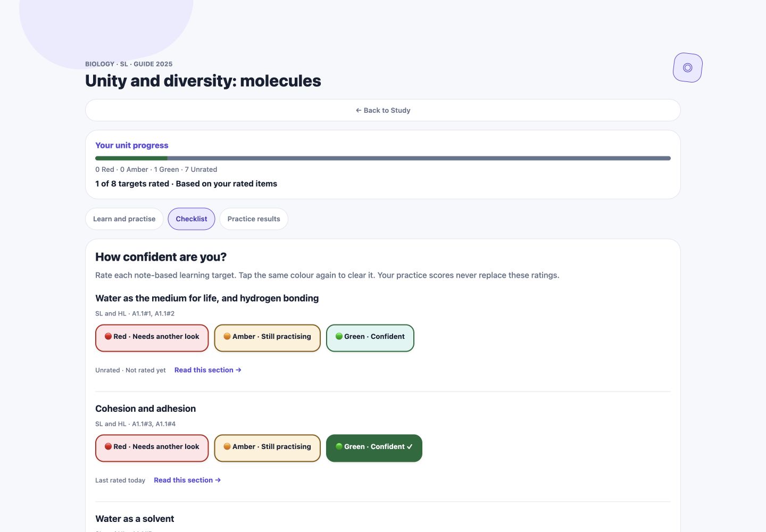The width and height of the screenshot is (766, 532).
Task: Click the 'How confident are you?' heading
Action: pos(161,257)
